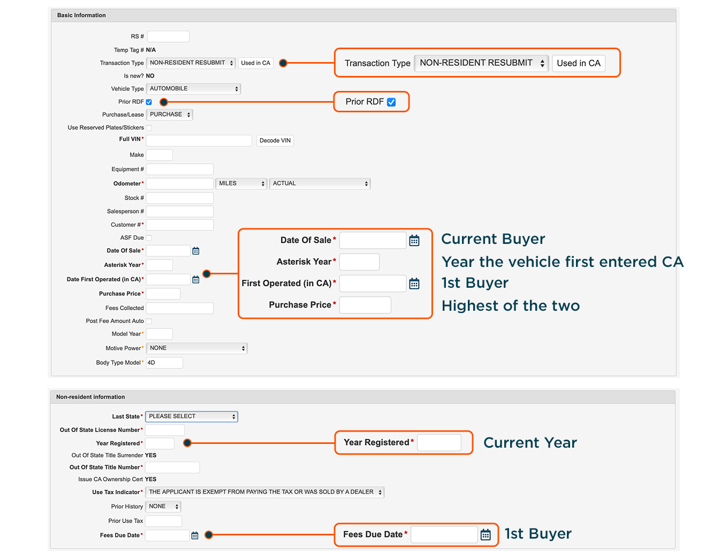Image resolution: width=728 pixels, height=560 pixels.
Task: Expand the Vehicle Type AUTOMOBILE dropdown
Action: pos(194,89)
